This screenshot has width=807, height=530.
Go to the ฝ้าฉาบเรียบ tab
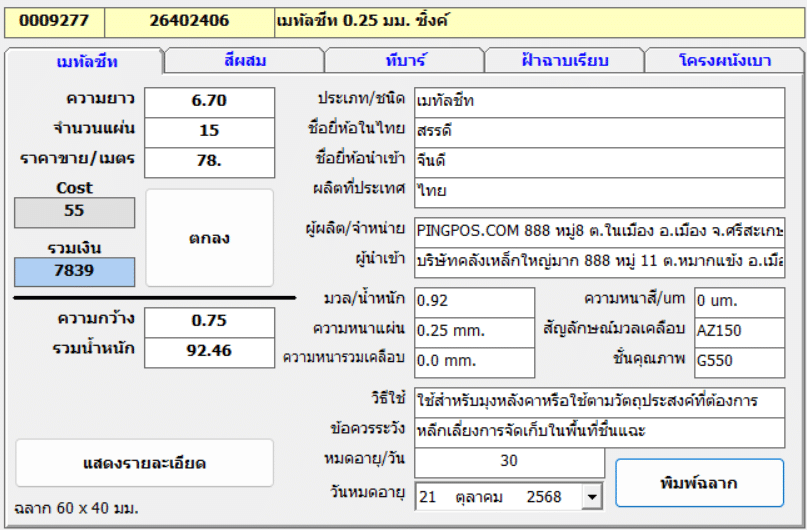coord(564,60)
